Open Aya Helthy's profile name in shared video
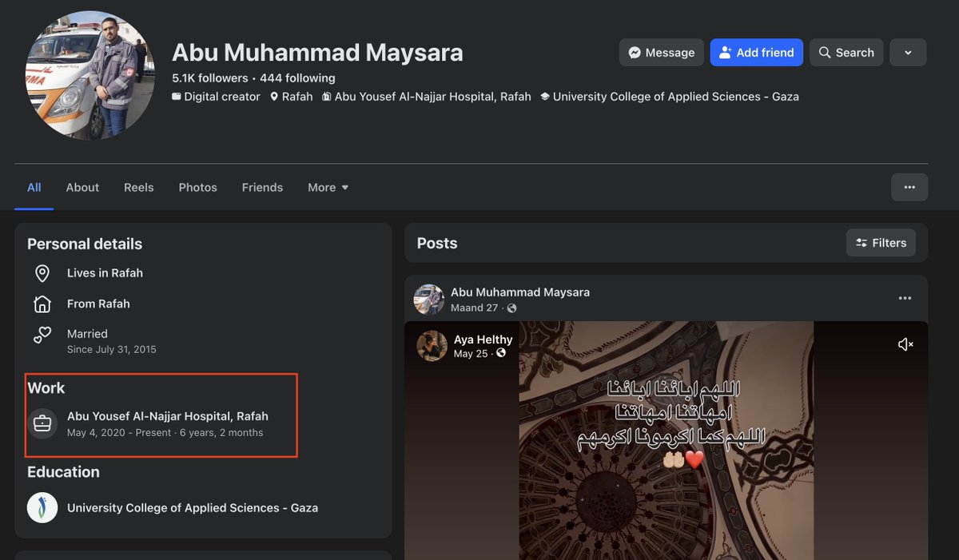 (x=483, y=340)
